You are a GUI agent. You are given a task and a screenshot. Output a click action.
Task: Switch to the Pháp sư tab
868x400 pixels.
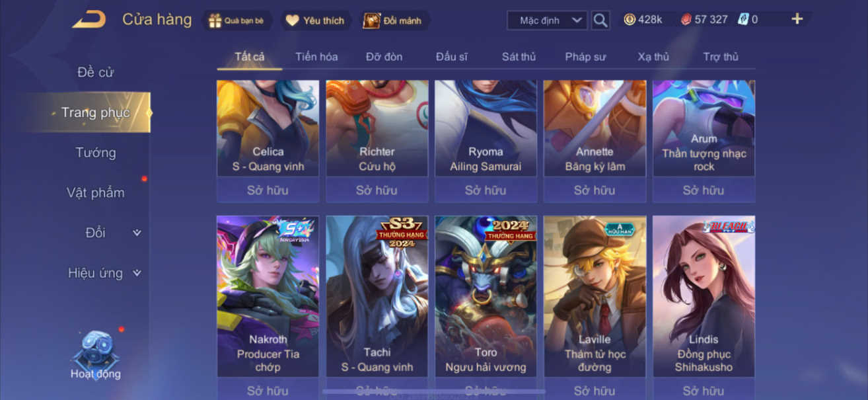pos(585,57)
